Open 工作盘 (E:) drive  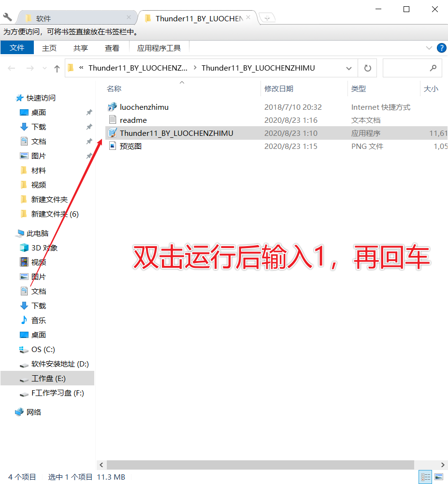point(48,379)
